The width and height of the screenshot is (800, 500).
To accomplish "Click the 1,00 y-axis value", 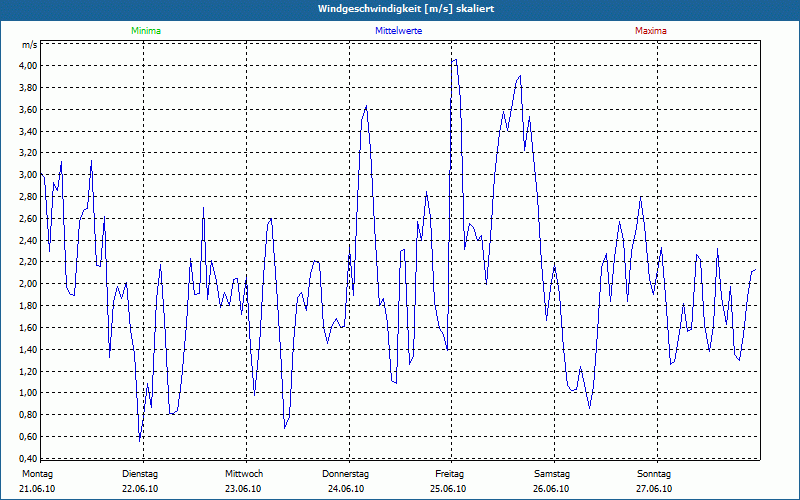I will [29, 393].
